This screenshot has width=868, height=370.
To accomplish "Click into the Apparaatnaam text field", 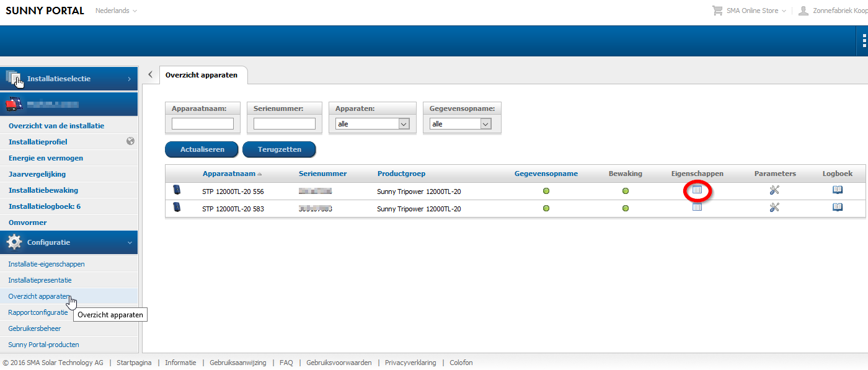I will click(202, 124).
